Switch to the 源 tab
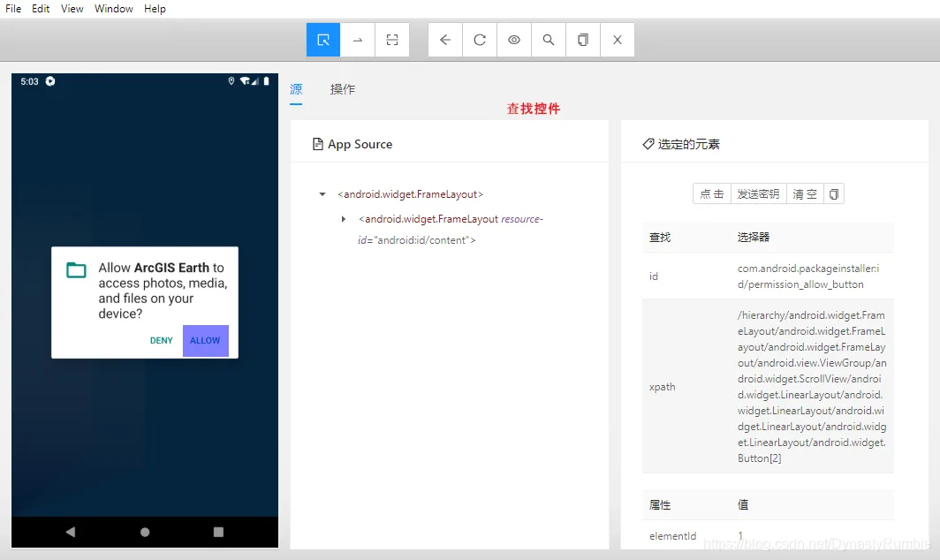 [x=296, y=89]
